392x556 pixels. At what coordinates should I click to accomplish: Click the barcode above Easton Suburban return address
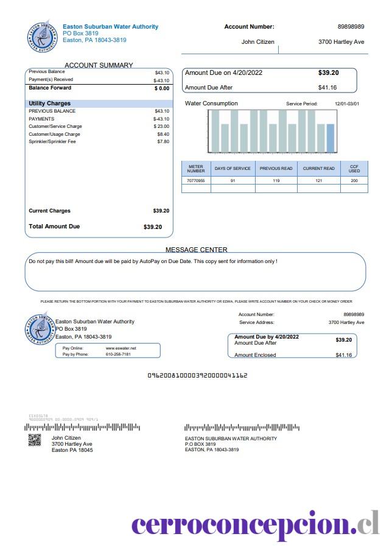[x=242, y=428]
